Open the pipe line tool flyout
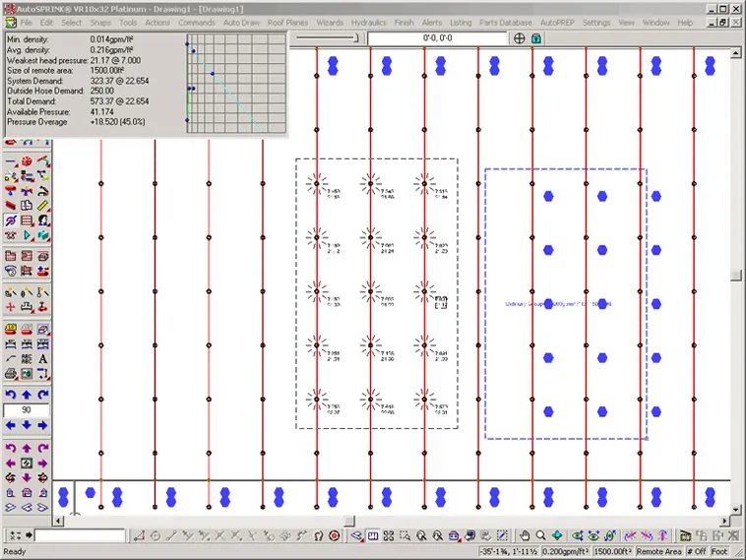 click(11, 161)
